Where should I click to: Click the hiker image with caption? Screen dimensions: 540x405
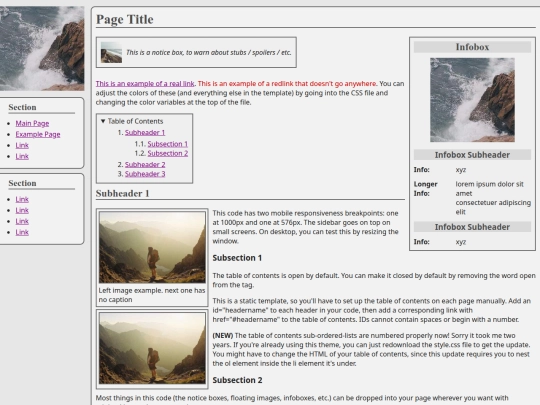click(152, 247)
